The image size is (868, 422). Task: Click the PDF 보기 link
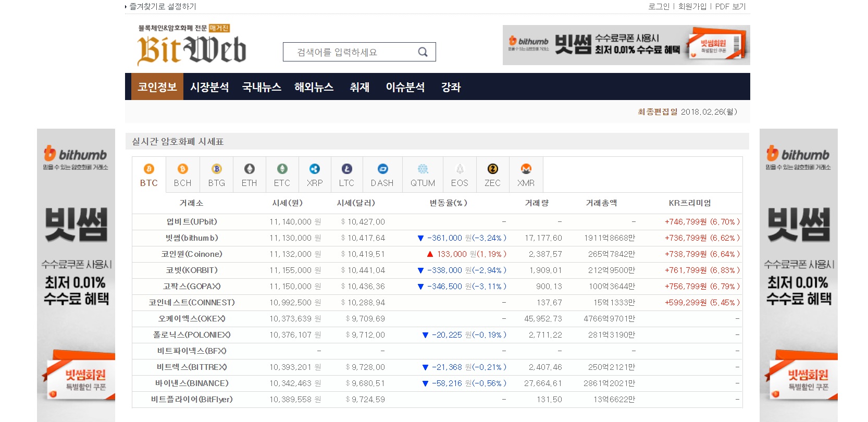pyautogui.click(x=730, y=6)
